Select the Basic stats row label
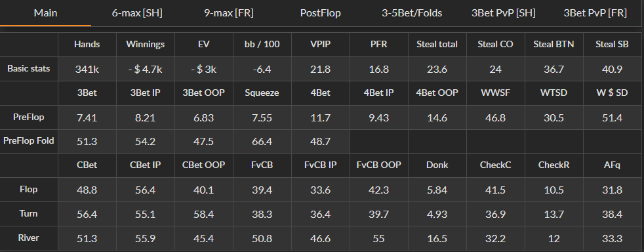This screenshot has height=252, width=644. (x=29, y=69)
